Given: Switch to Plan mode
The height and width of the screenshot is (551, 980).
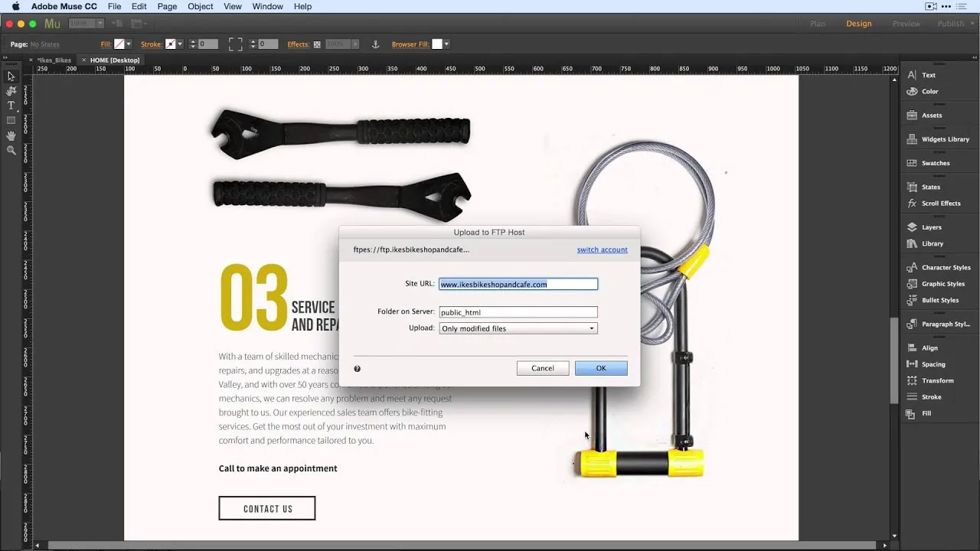Looking at the screenshot, I should click(818, 24).
